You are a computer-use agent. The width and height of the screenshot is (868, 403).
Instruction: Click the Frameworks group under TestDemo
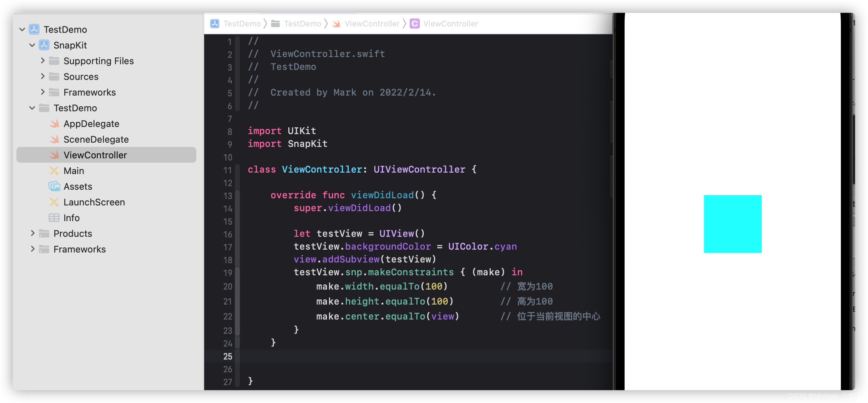click(x=80, y=249)
